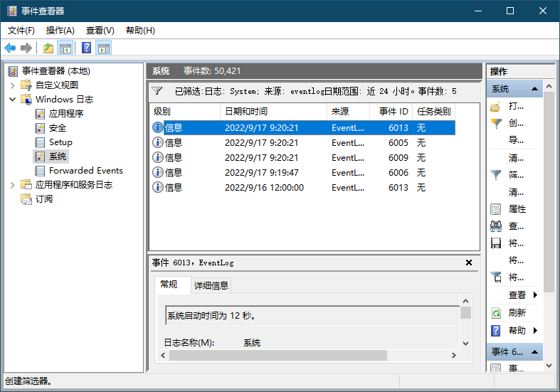560x392 pixels.
Task: Click the Back arrow in the toolbar
Action: coord(10,48)
